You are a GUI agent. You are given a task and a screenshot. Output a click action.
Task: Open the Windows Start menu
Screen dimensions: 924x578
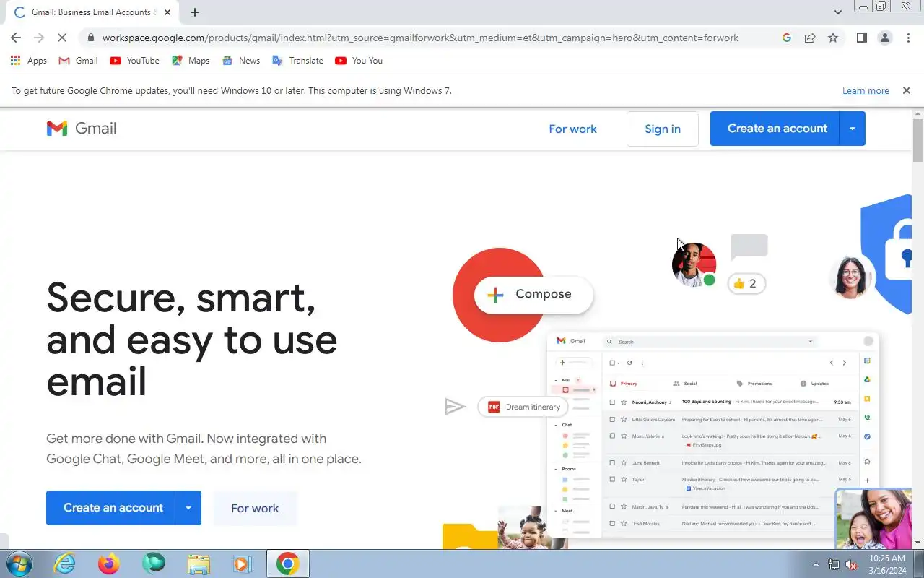pyautogui.click(x=19, y=564)
